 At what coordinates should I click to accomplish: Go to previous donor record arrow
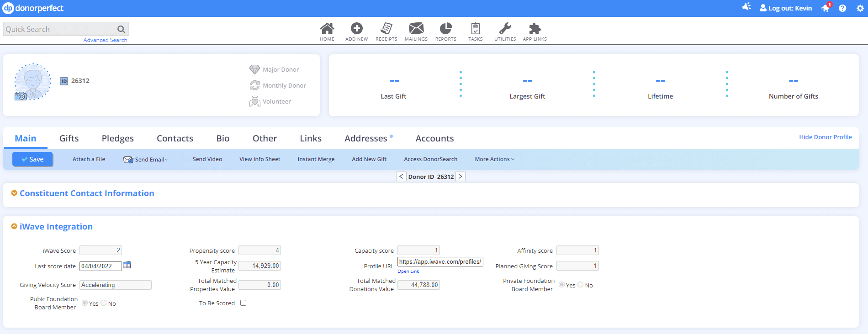[x=401, y=177]
